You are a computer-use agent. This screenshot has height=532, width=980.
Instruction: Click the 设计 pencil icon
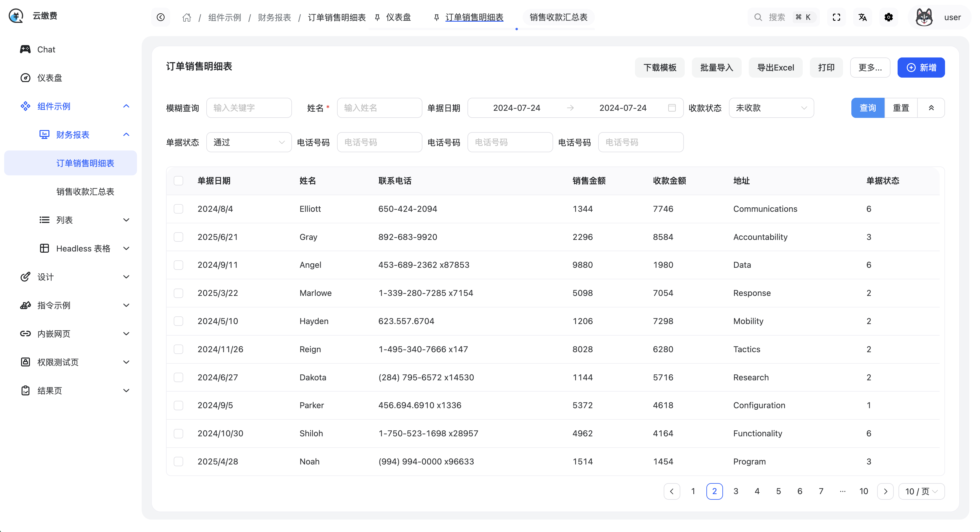[25, 277]
